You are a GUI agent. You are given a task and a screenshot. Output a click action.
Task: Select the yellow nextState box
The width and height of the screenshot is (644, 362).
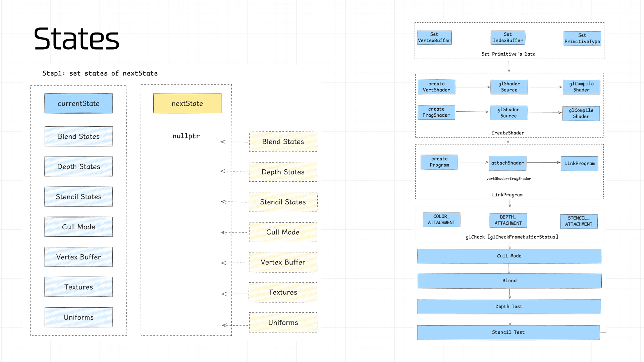pyautogui.click(x=187, y=104)
